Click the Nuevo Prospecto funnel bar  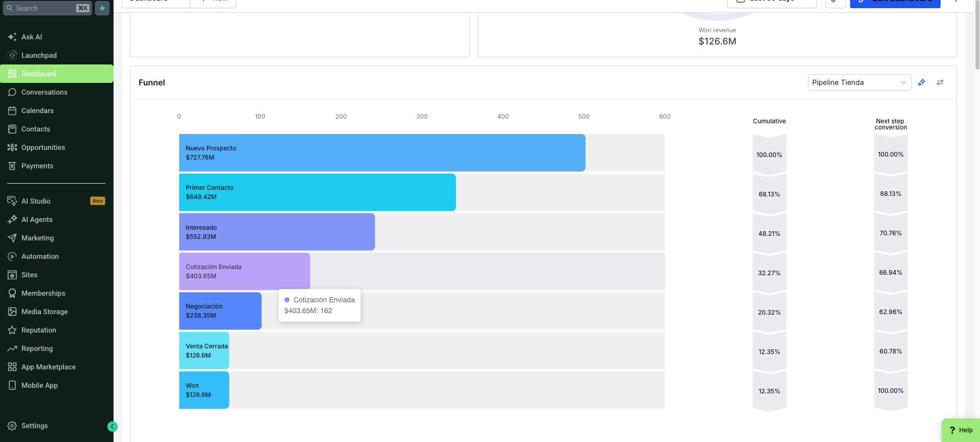382,152
